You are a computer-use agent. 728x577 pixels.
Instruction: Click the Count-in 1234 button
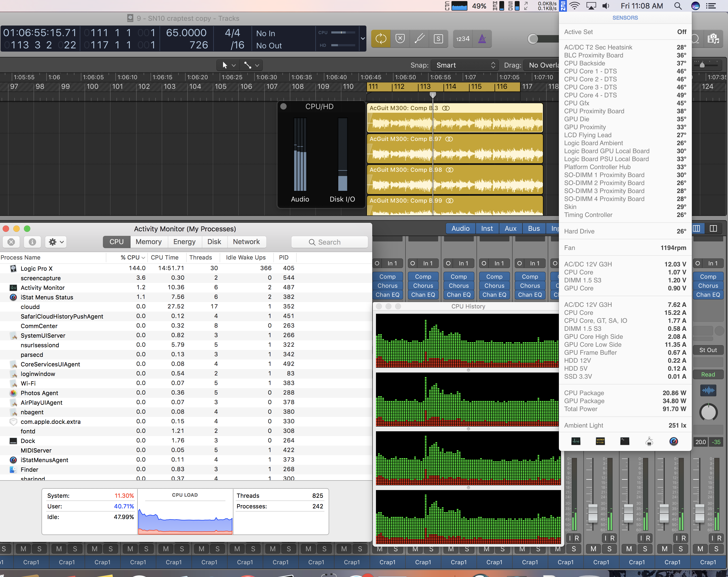(463, 39)
